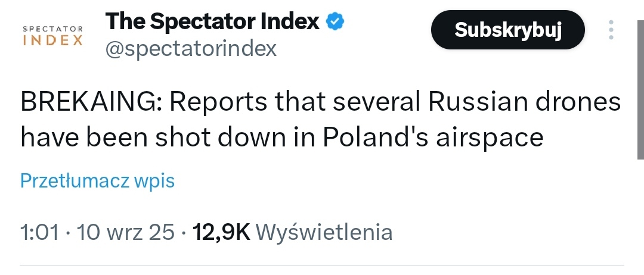Click The Spectator Index display name
This screenshot has height=275, width=644.
212,22
